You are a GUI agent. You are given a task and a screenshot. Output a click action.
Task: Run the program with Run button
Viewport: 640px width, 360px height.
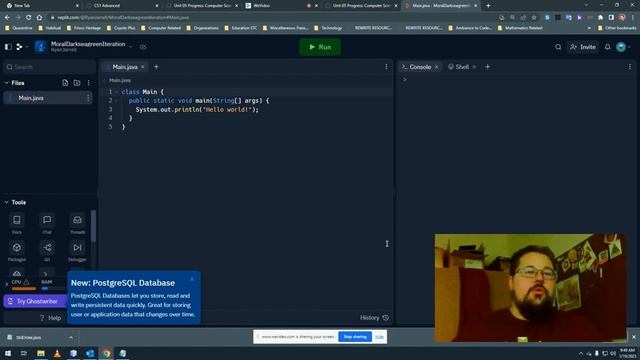pyautogui.click(x=320, y=47)
